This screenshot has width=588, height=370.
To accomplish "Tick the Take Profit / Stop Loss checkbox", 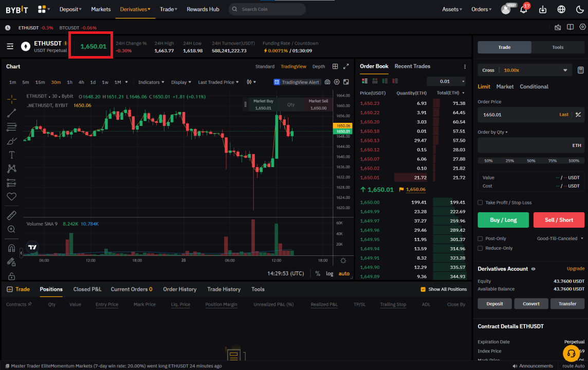I will [480, 202].
